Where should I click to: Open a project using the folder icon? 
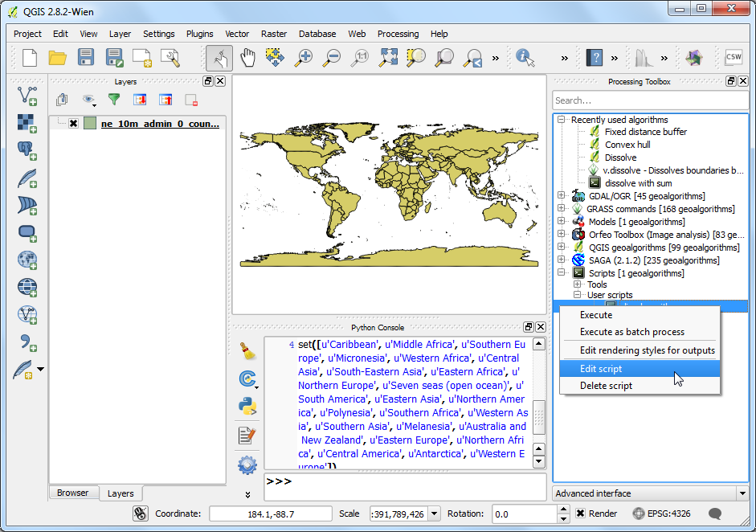pos(57,58)
